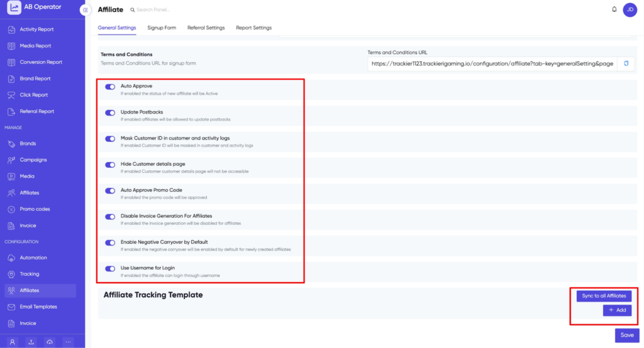Switch to the Signup Form tab

pos(162,28)
